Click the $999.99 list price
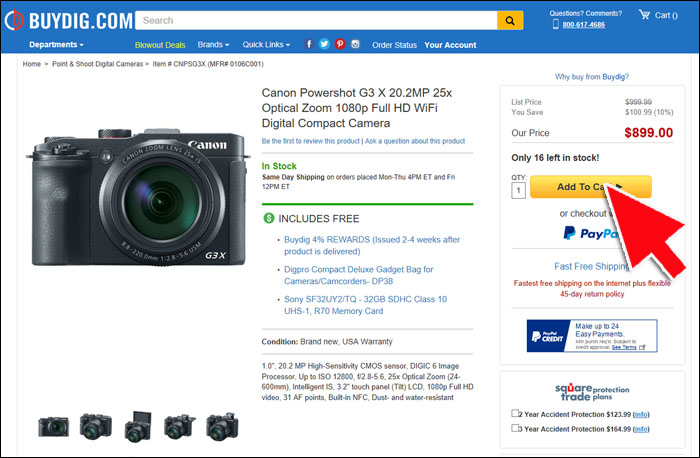Viewport: 700px width, 458px height. point(638,102)
